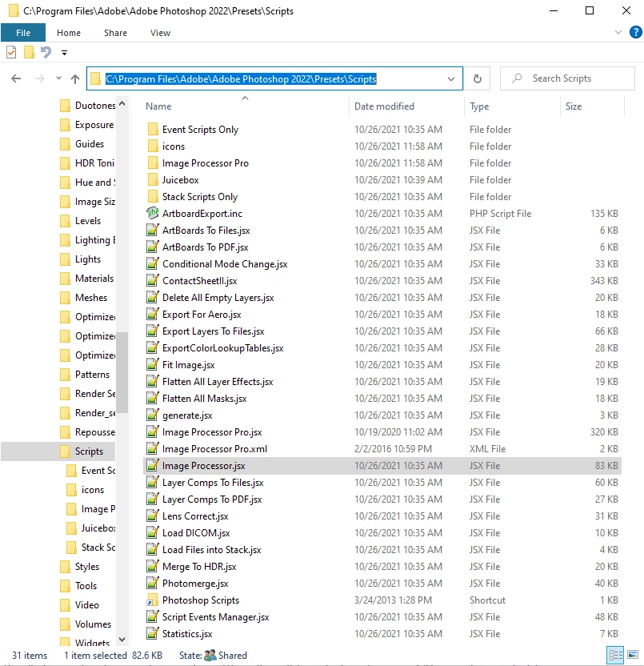Screen dimensions: 644x666
Task: Select Photomerge.jsx file icon
Action: pos(153,584)
